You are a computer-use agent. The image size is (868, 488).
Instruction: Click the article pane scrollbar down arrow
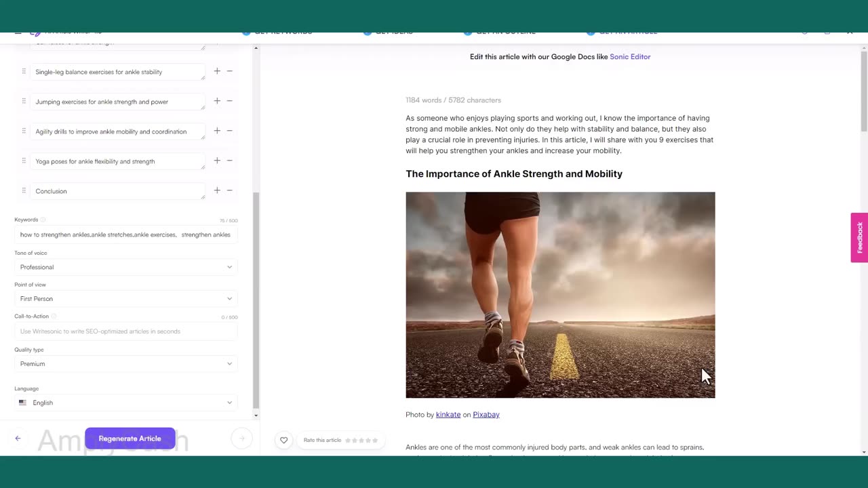tap(864, 452)
